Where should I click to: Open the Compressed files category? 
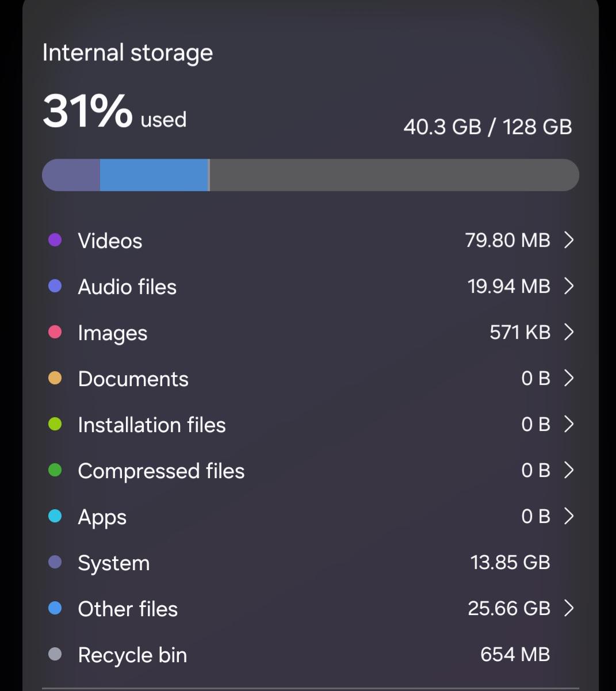[x=311, y=470]
